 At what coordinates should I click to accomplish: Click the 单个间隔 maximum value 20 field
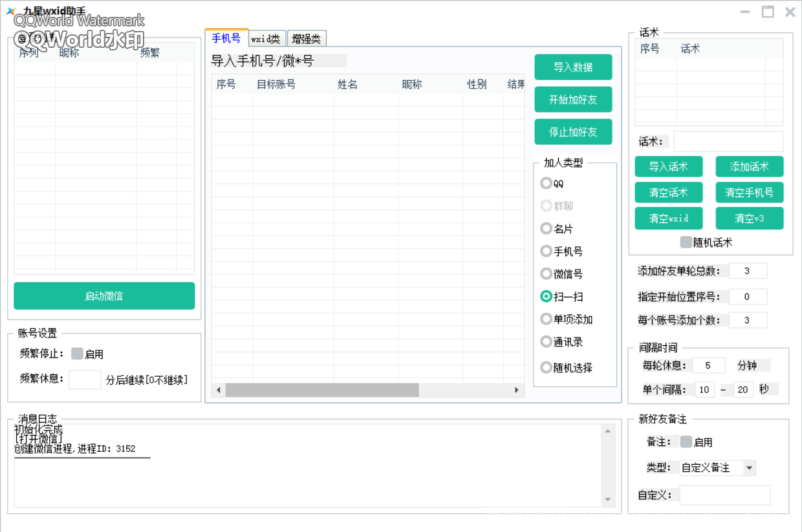coord(743,390)
